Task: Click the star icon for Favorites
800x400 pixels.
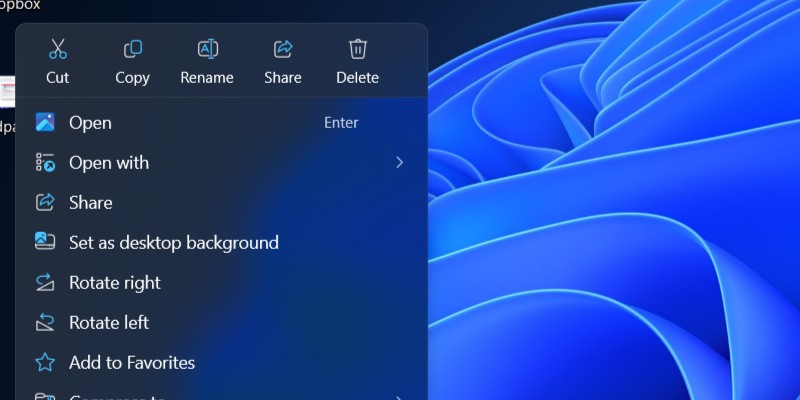Action: [x=45, y=362]
